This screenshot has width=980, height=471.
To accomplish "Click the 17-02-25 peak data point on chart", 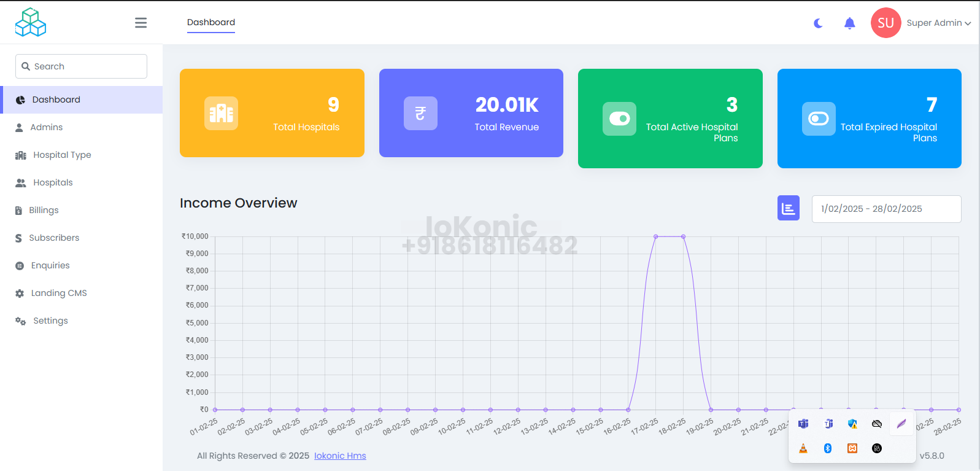I will tap(655, 236).
